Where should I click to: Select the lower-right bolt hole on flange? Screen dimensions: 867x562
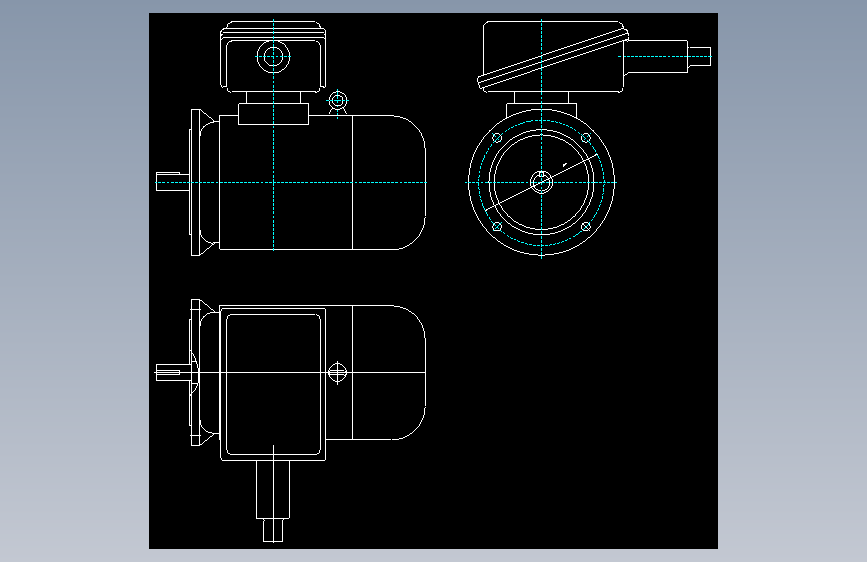click(x=586, y=226)
